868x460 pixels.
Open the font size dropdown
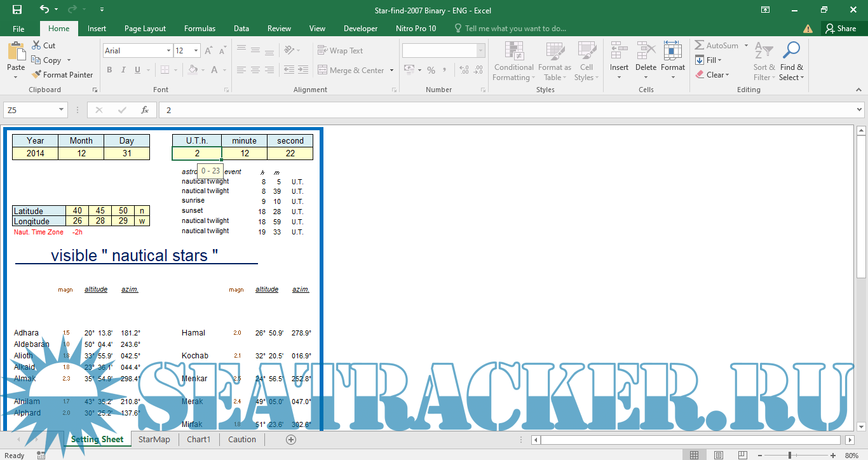coord(196,51)
